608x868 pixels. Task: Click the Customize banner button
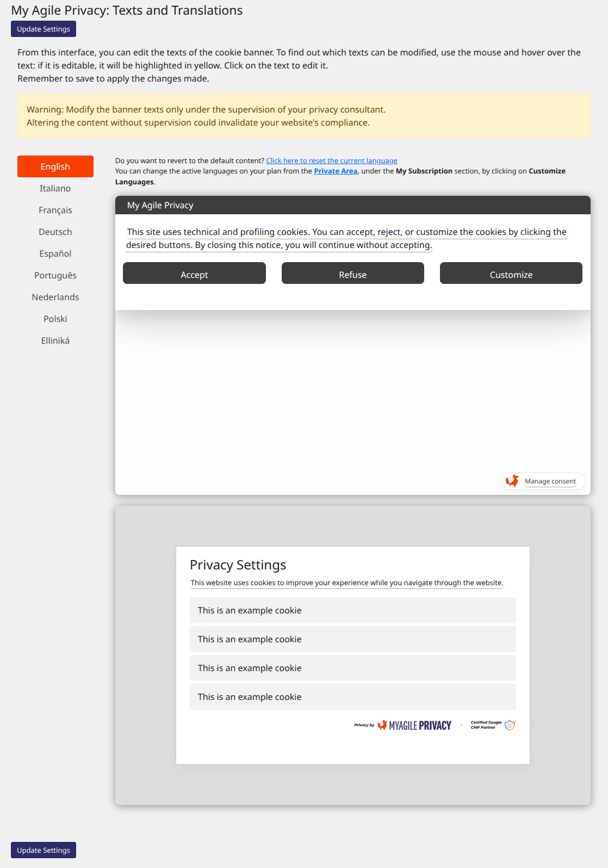pyautogui.click(x=511, y=274)
